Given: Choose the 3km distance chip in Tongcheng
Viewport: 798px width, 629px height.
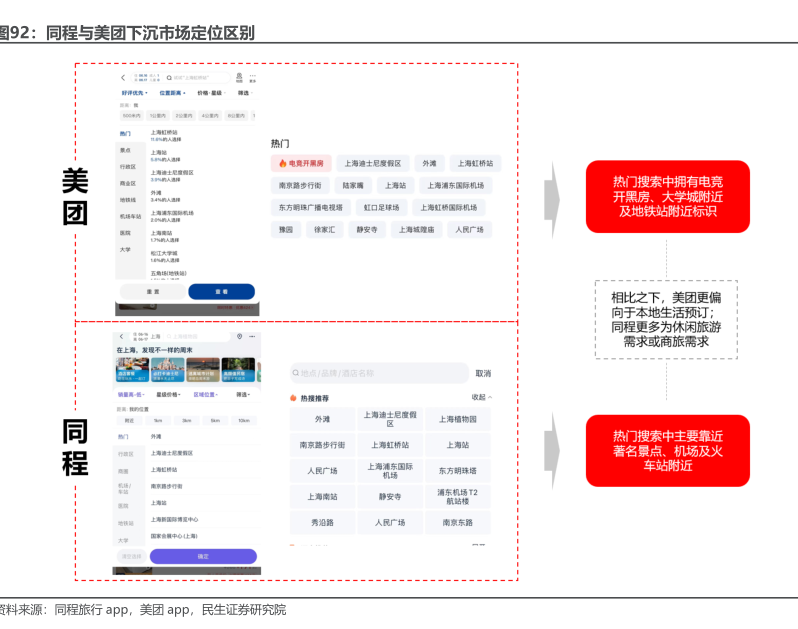Looking at the screenshot, I should coord(187,420).
